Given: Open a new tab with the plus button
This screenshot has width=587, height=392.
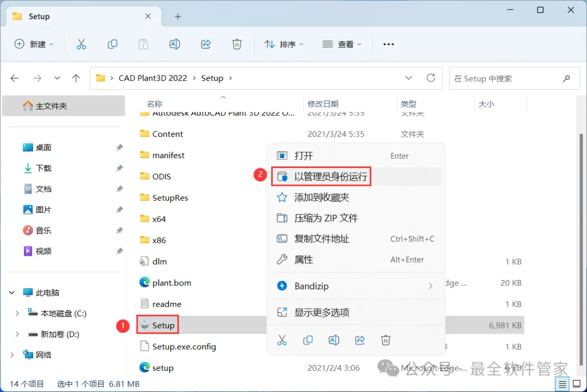Looking at the screenshot, I should pos(178,16).
